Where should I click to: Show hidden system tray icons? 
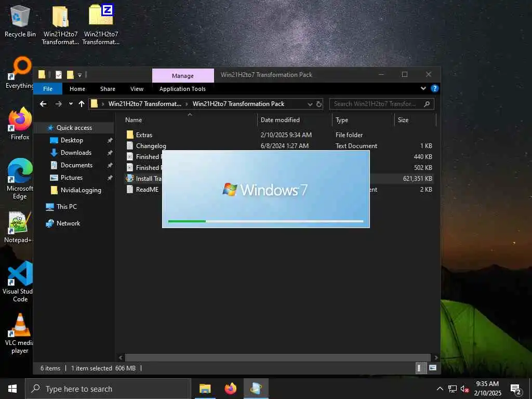(440, 389)
